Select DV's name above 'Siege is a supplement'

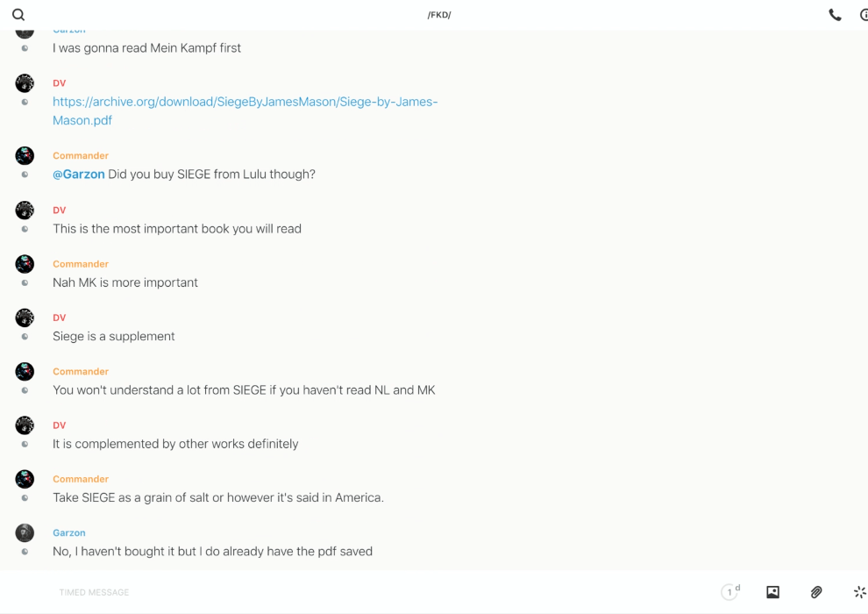click(60, 318)
